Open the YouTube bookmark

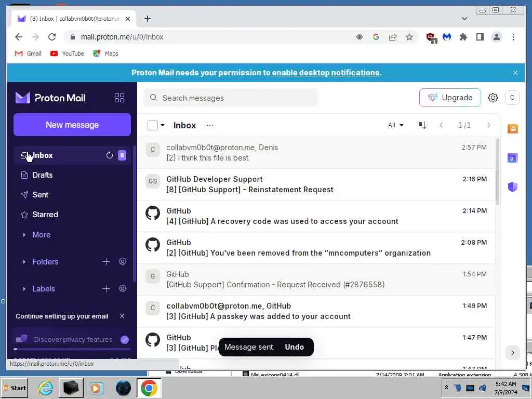coord(67,54)
